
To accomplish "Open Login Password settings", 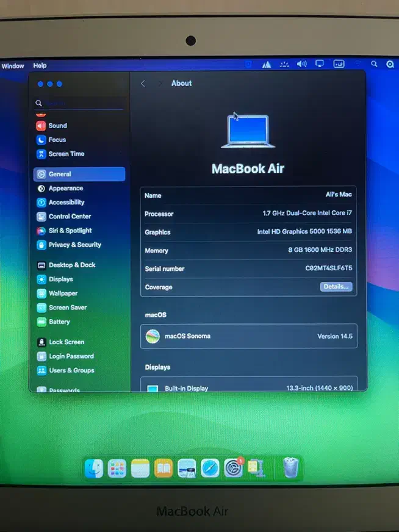I will point(65,356).
